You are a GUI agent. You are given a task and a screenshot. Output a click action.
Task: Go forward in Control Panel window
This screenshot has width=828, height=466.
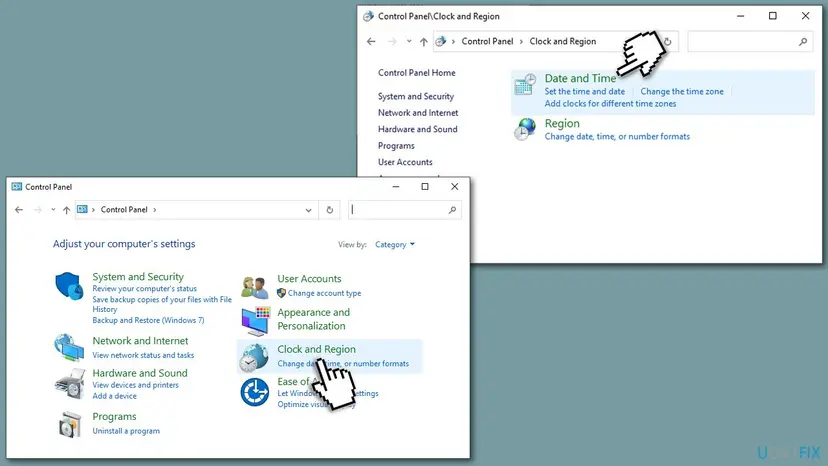[x=37, y=210]
